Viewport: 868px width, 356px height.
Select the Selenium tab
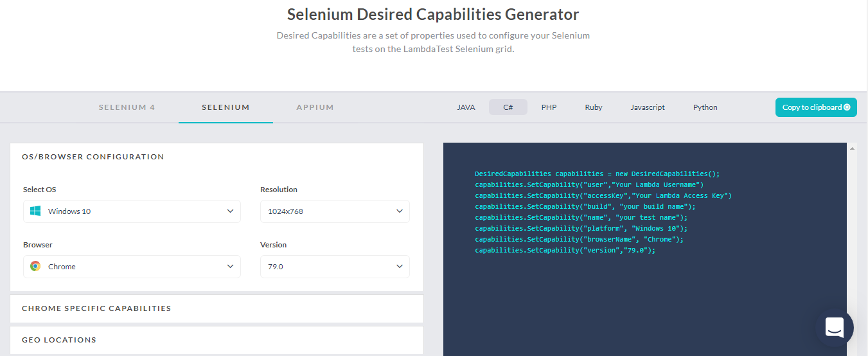[x=226, y=107]
